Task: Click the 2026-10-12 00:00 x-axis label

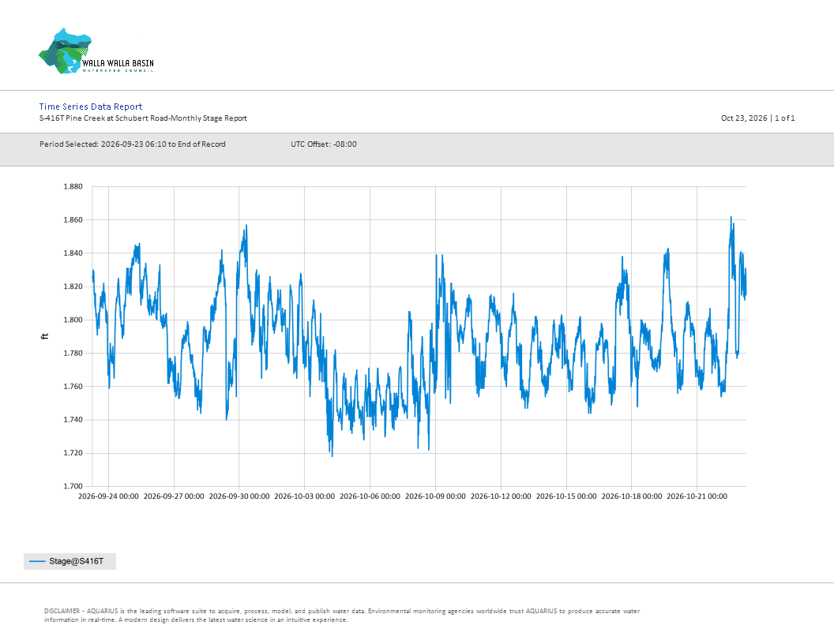Action: click(x=501, y=496)
